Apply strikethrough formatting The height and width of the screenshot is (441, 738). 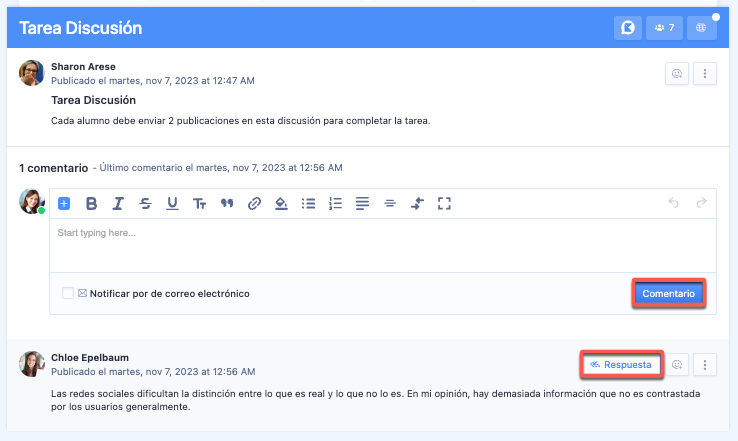145,203
